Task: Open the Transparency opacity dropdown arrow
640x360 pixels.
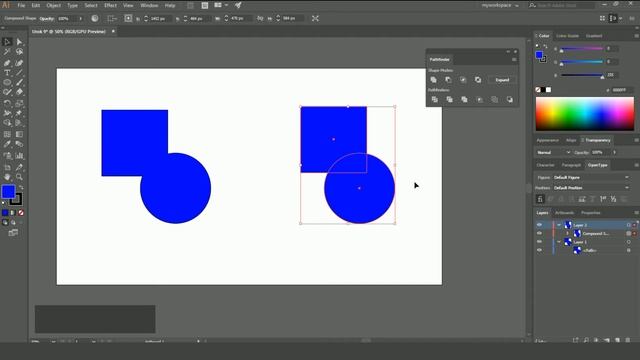Action: point(614,152)
